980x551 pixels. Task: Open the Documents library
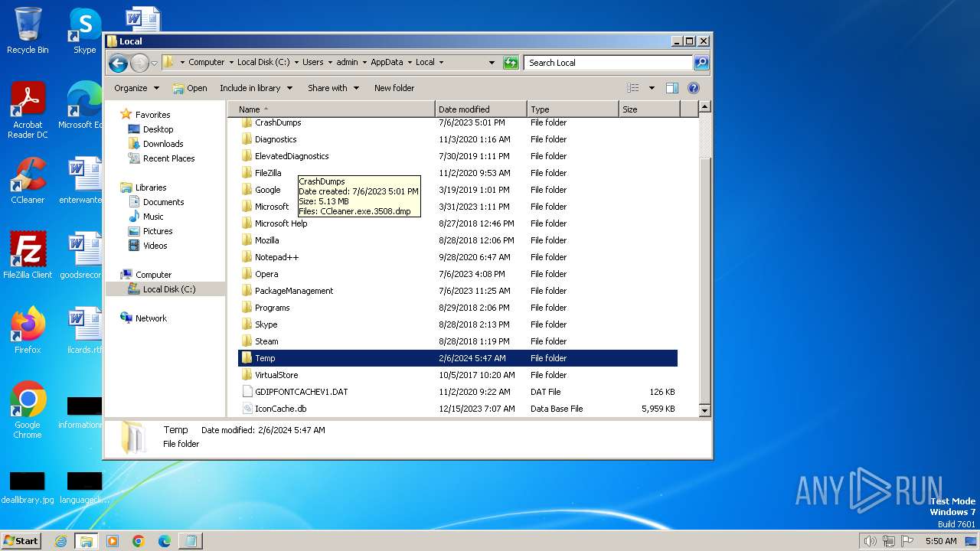[163, 202]
